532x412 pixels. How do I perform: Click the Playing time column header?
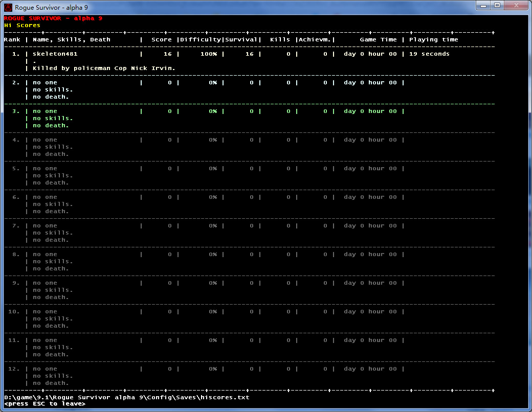click(434, 39)
